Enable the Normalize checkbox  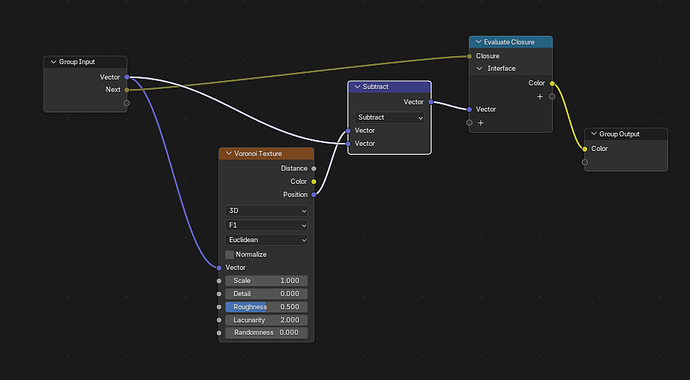[229, 255]
